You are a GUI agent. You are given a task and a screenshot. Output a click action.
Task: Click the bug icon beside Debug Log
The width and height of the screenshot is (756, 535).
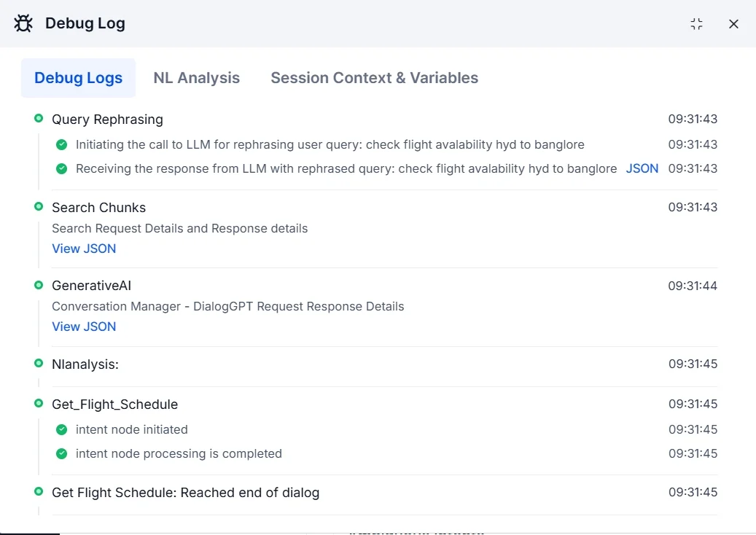tap(23, 23)
